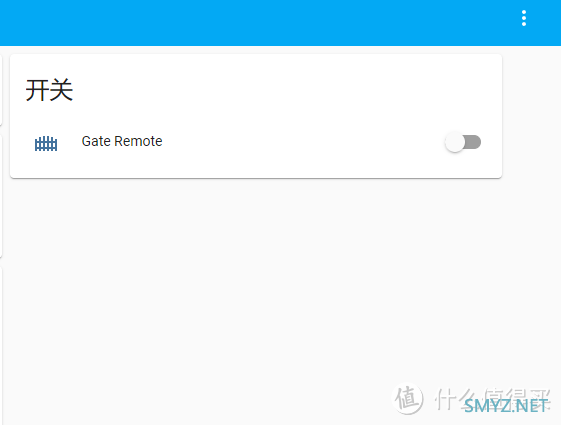Screen dimensions: 561x425
Task: Click the white knob of the toggle
Action: pos(455,142)
